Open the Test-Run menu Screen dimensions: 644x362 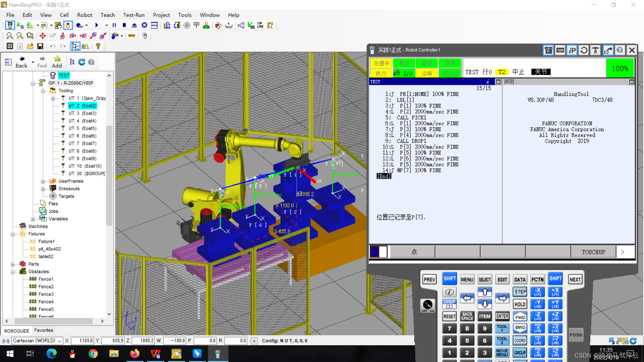(134, 15)
